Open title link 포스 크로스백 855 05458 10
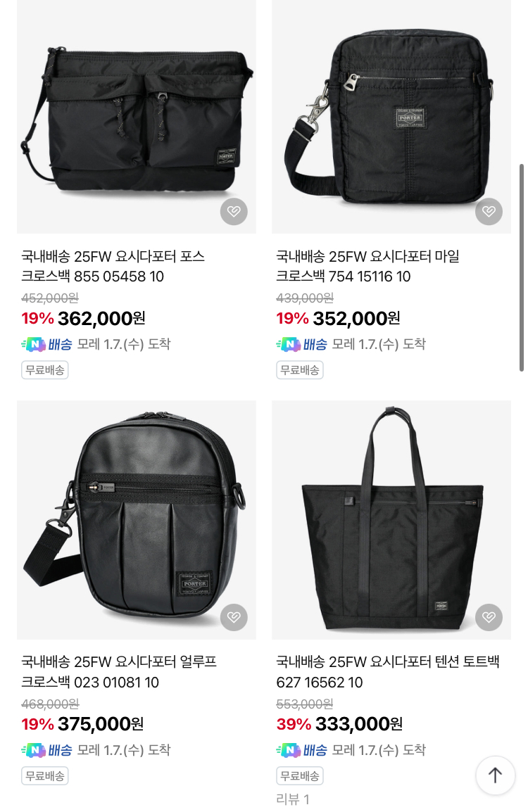Image resolution: width=528 pixels, height=812 pixels. [113, 266]
